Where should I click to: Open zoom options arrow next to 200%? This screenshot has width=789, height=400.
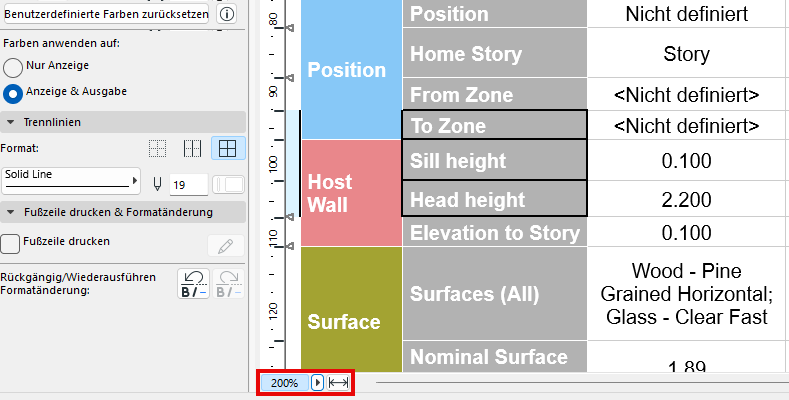coord(317,383)
